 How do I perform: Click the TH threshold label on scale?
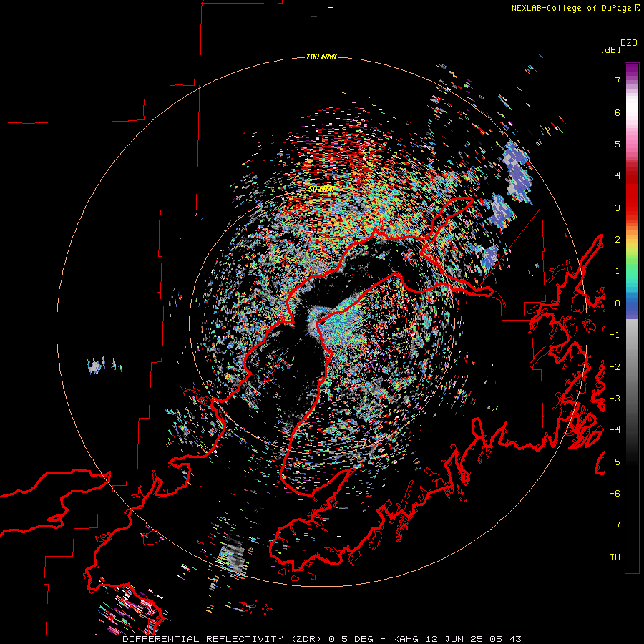(x=615, y=557)
